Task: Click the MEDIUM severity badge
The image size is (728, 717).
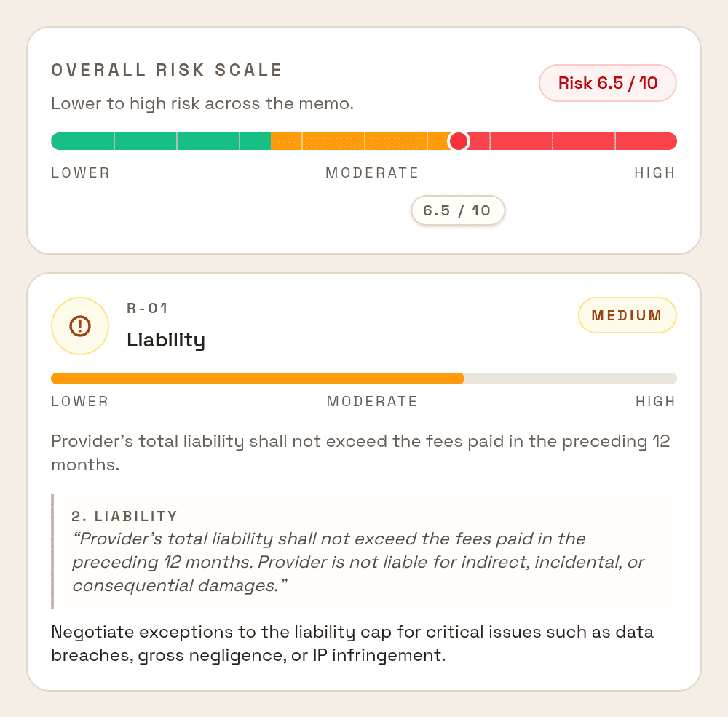Action: click(627, 315)
